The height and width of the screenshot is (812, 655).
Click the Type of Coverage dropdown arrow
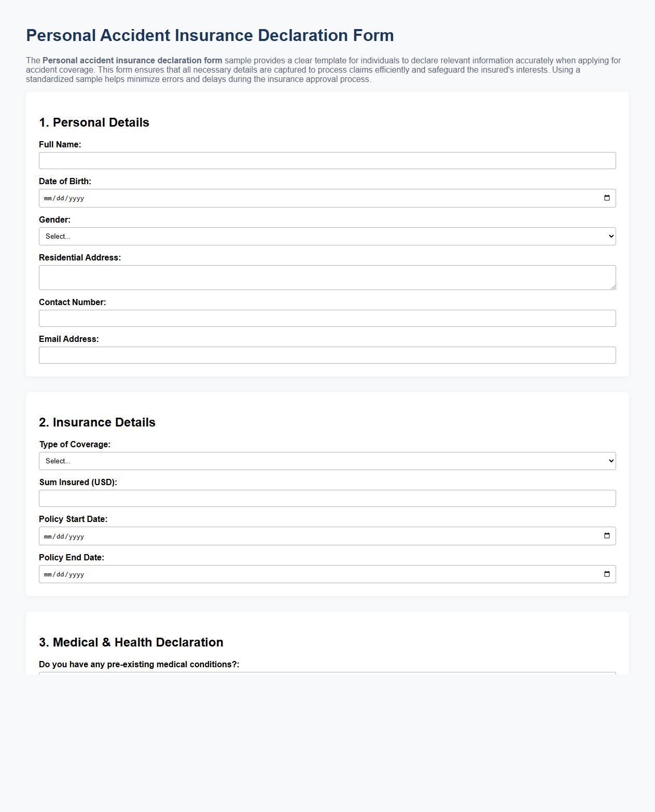(x=610, y=461)
